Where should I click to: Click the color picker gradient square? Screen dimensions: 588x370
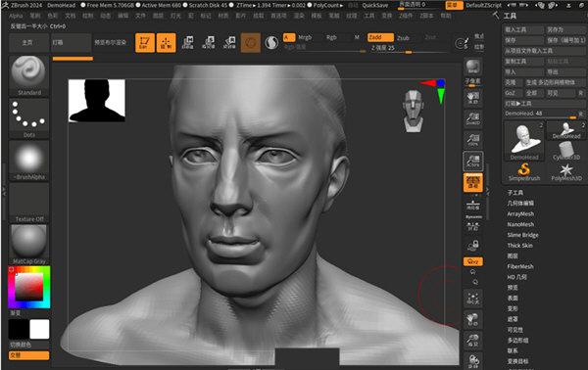point(28,287)
